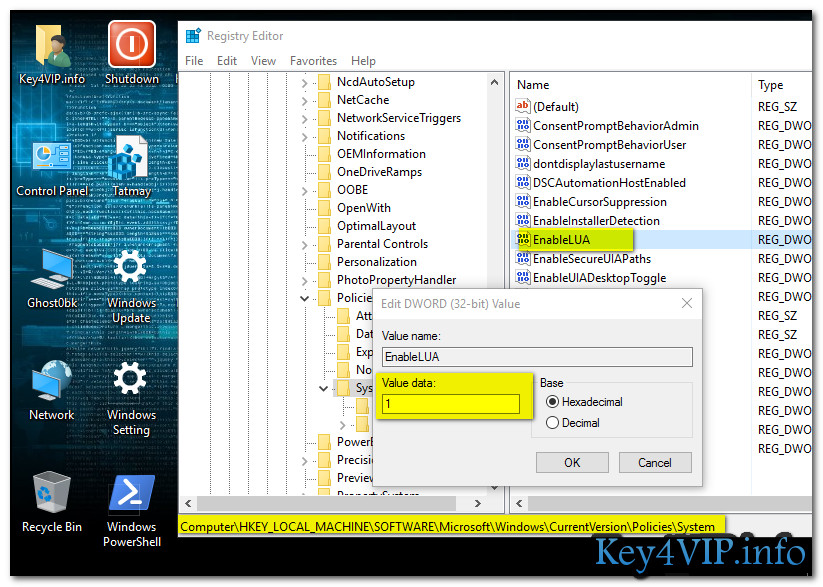Image resolution: width=823 pixels, height=587 pixels.
Task: Open Windows Setting desktop shortcut
Action: coord(131,398)
